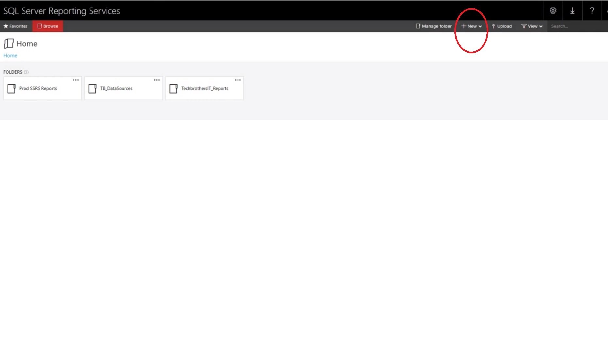
Task: Open the ellipsis menu on TechbrothersIT_Reports
Action: [x=238, y=80]
